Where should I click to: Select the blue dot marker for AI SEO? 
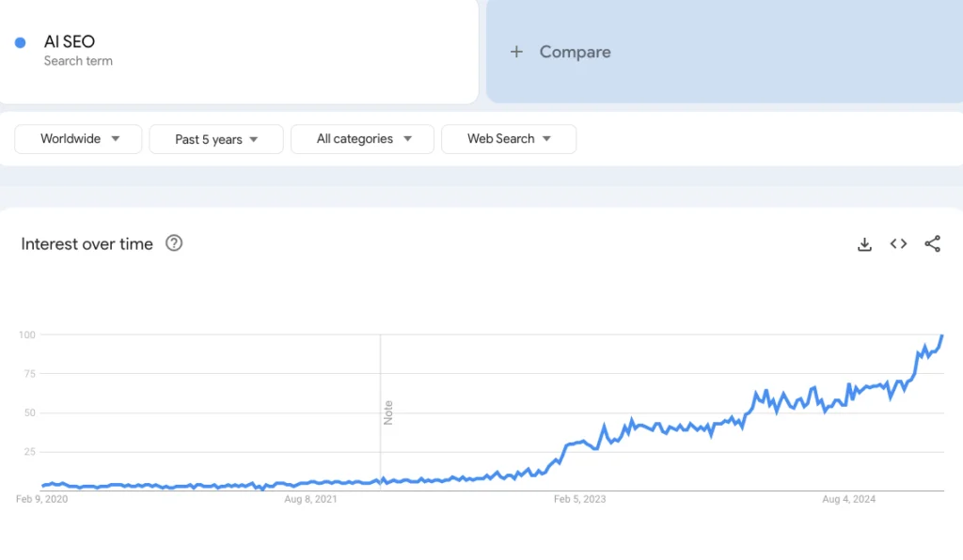(x=21, y=41)
